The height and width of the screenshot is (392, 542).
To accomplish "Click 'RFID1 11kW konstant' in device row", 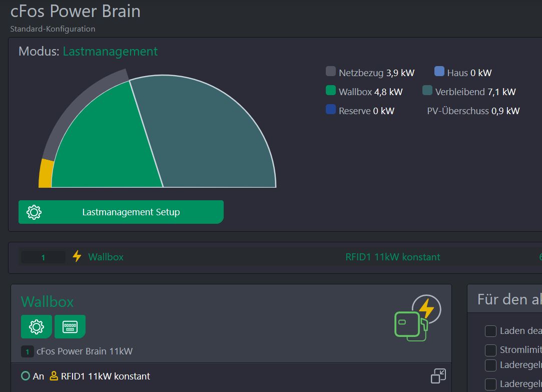I will tap(393, 257).
